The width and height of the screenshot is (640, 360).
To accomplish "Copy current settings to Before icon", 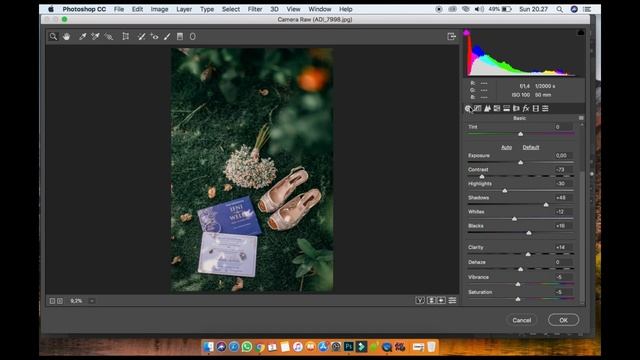I will click(442, 300).
